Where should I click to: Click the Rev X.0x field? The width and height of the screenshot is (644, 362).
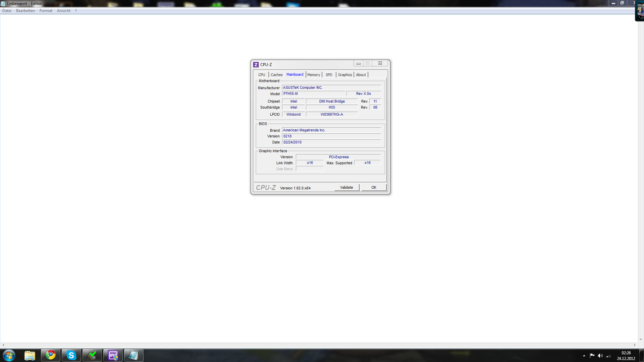364,94
